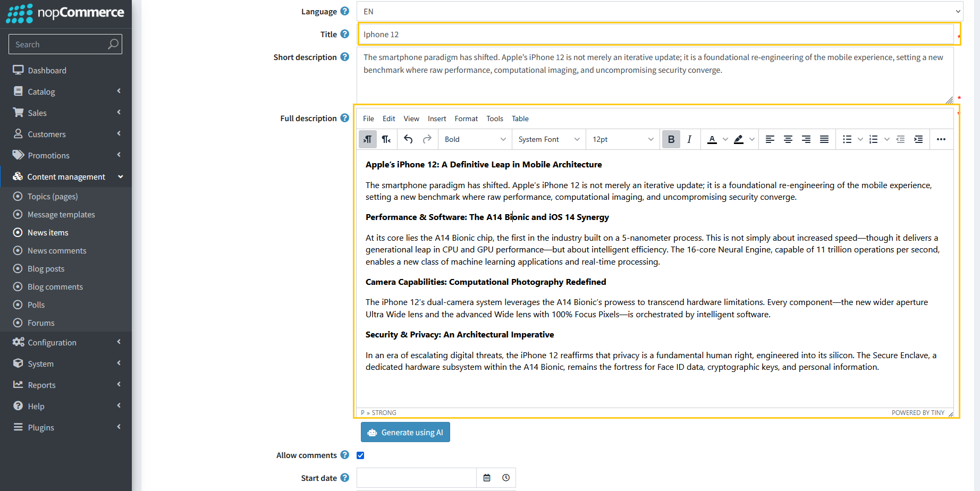
Task: Toggle bold formatting in the editor
Action: coord(671,139)
